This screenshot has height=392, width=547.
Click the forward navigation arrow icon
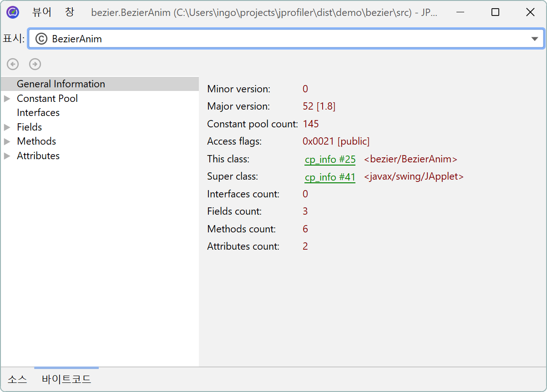(x=35, y=64)
